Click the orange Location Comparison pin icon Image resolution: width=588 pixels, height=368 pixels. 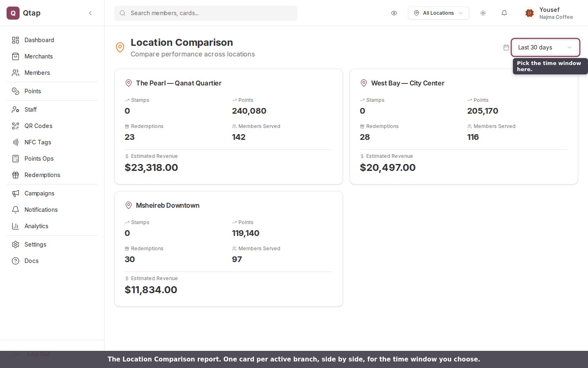[120, 47]
